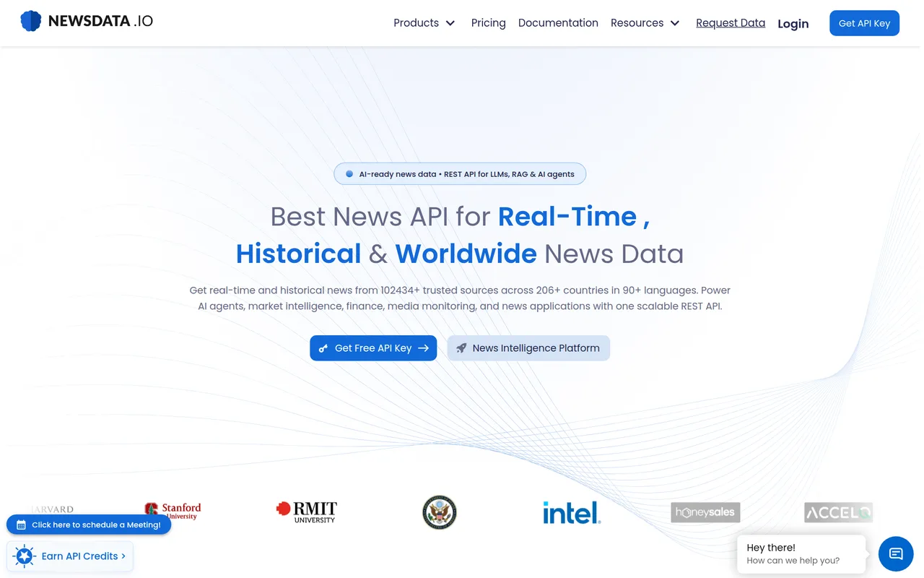Screen dimensions: 924x578
Task: Click the AI-ready news data badge
Action: pyautogui.click(x=460, y=174)
